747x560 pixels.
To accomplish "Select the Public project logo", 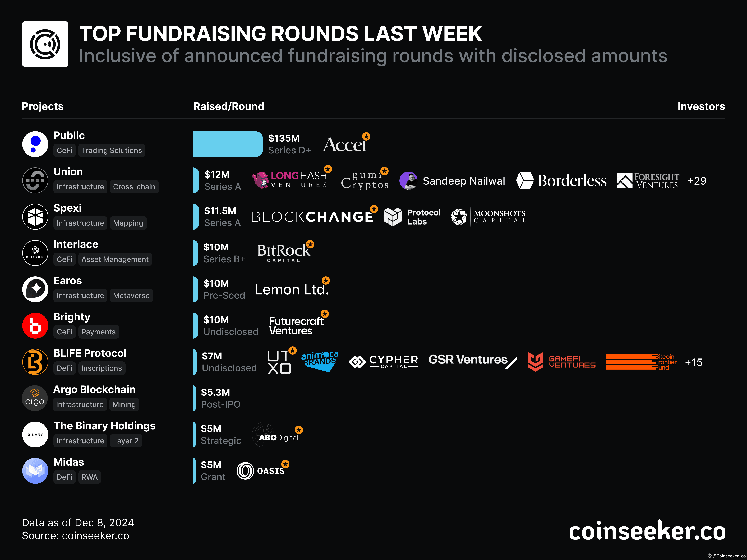I will point(35,144).
